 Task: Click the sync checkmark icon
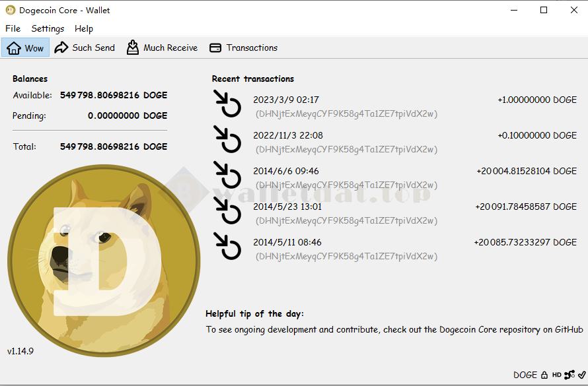pos(581,375)
